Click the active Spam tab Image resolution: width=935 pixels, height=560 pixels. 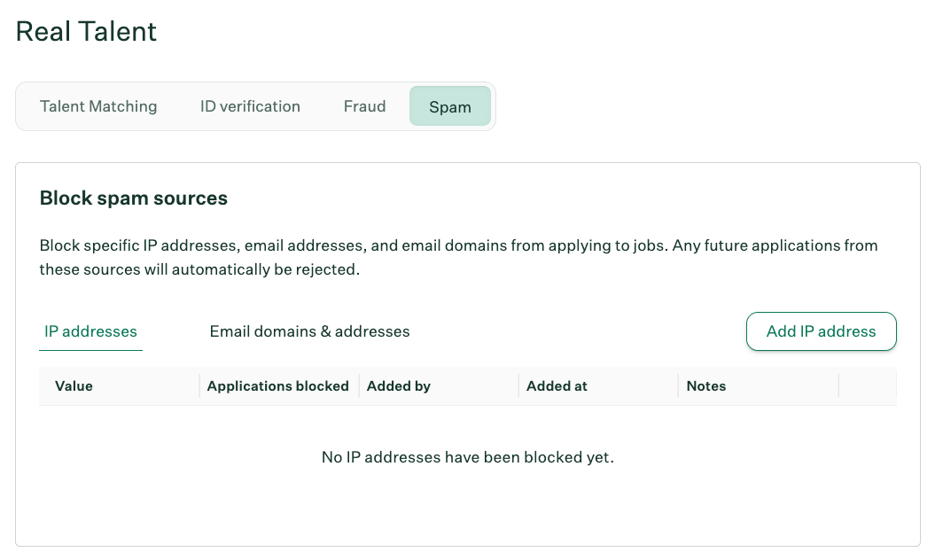tap(450, 106)
